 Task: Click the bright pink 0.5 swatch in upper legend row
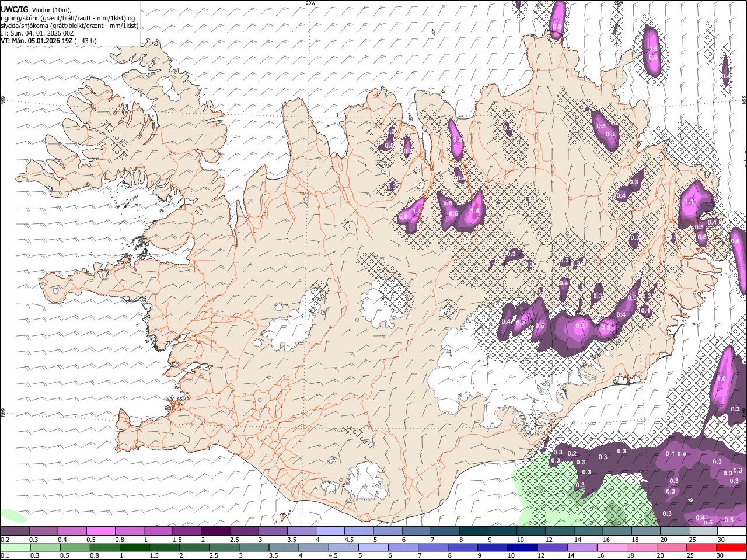101,531
